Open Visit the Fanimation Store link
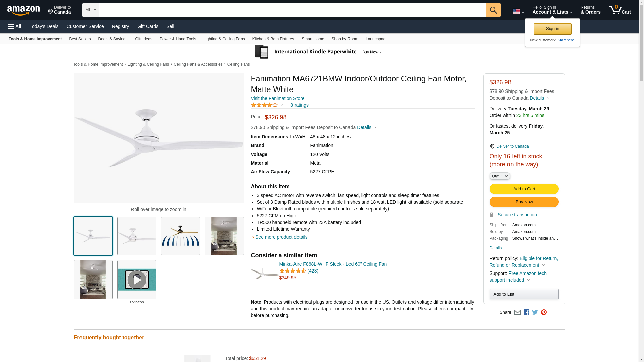 277,98
